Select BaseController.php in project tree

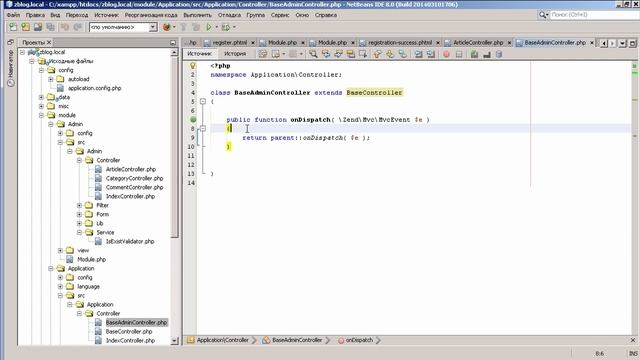pyautogui.click(x=129, y=331)
